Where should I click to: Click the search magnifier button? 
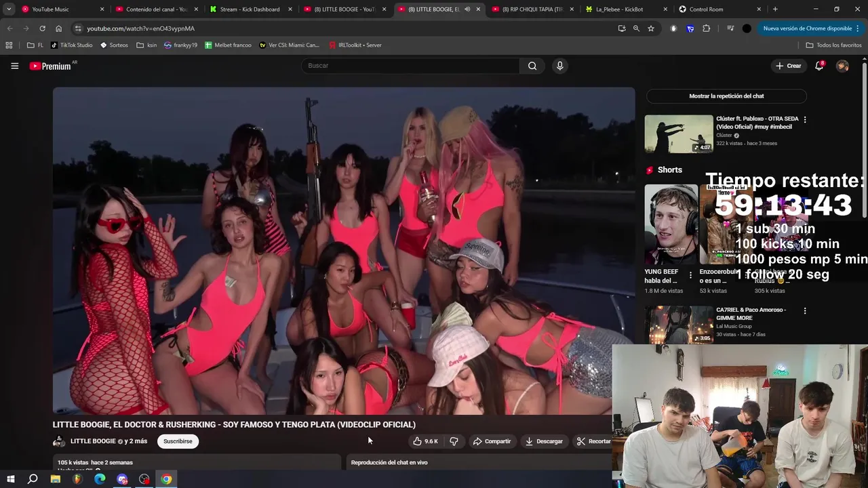coord(532,66)
